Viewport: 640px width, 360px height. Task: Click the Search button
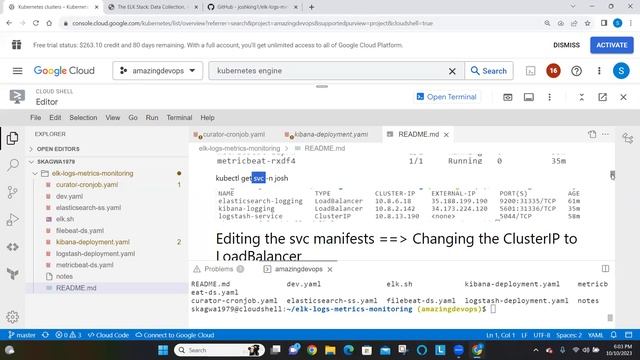click(x=489, y=71)
